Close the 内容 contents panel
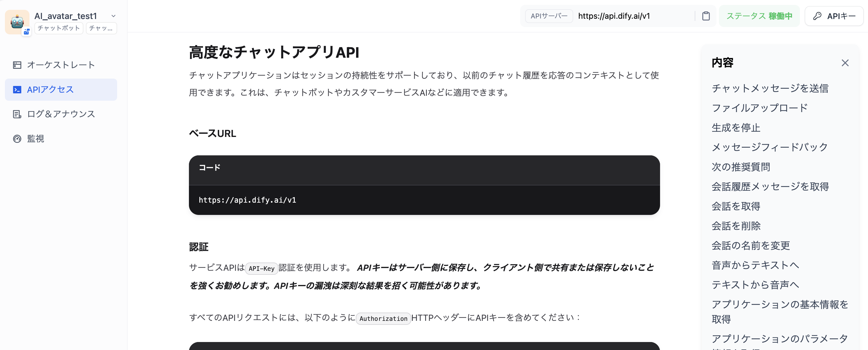868x350 pixels. [x=845, y=63]
